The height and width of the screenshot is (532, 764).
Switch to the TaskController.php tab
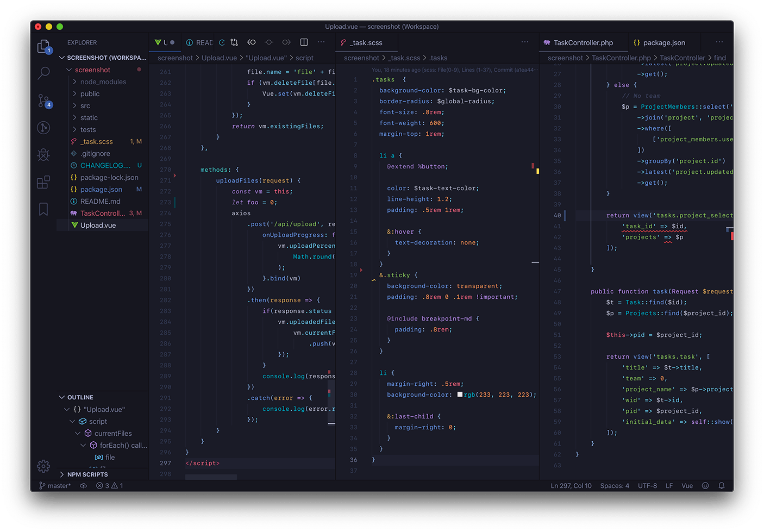583,42
